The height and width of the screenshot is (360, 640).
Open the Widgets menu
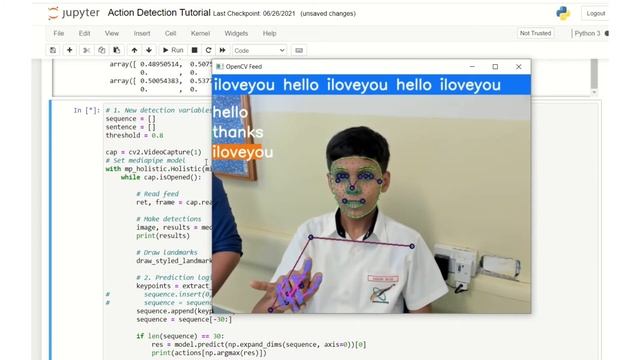[x=236, y=33]
